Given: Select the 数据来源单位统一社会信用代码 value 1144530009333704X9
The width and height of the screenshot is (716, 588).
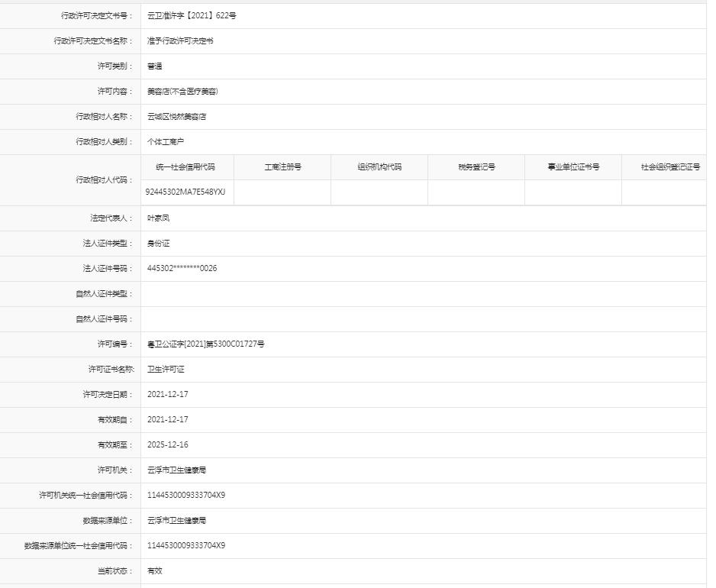Looking at the screenshot, I should pos(185,545).
